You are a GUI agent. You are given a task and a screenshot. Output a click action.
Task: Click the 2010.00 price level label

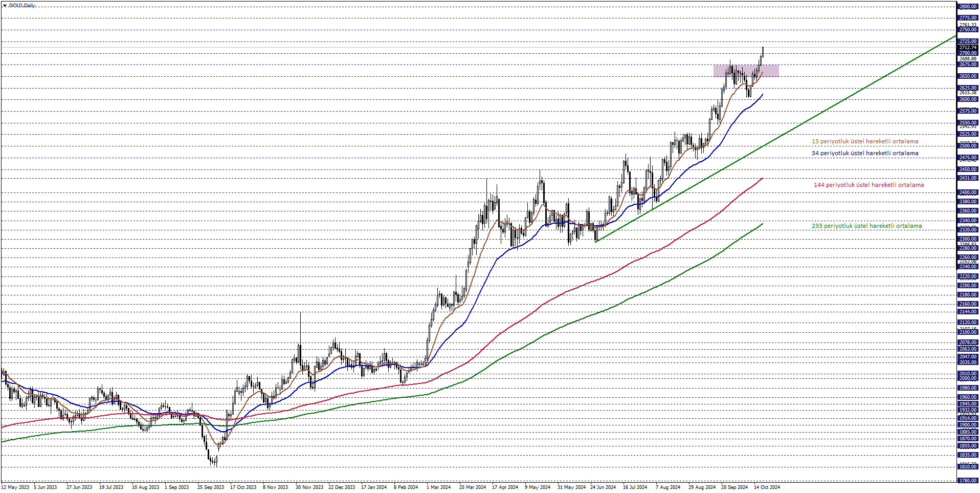[x=968, y=374]
